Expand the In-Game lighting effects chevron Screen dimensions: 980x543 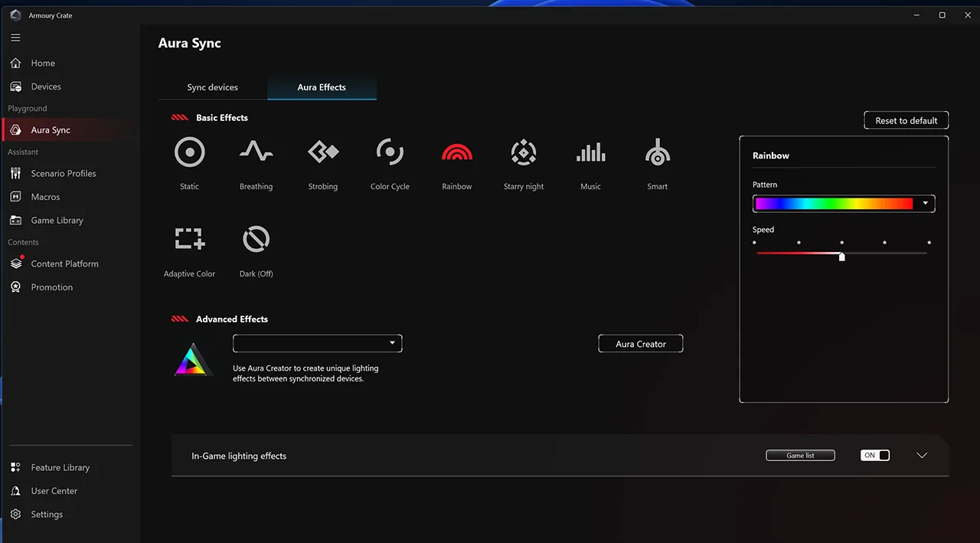click(x=922, y=455)
